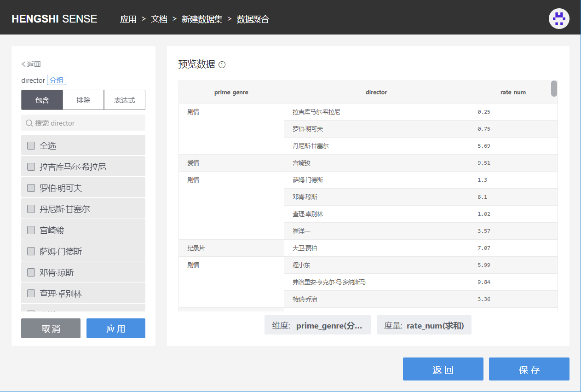This screenshot has width=581, height=392.
Task: Open the user avatar icon
Action: point(559,19)
